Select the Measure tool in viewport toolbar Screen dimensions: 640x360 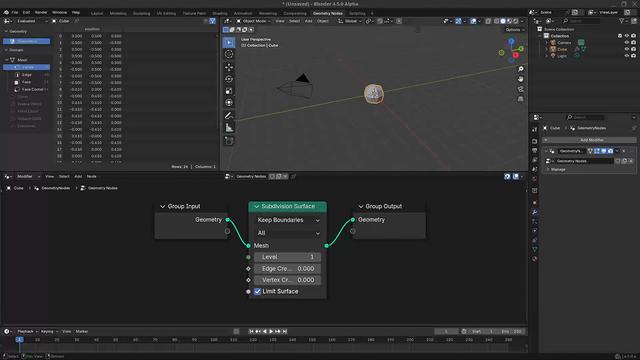pyautogui.click(x=229, y=128)
